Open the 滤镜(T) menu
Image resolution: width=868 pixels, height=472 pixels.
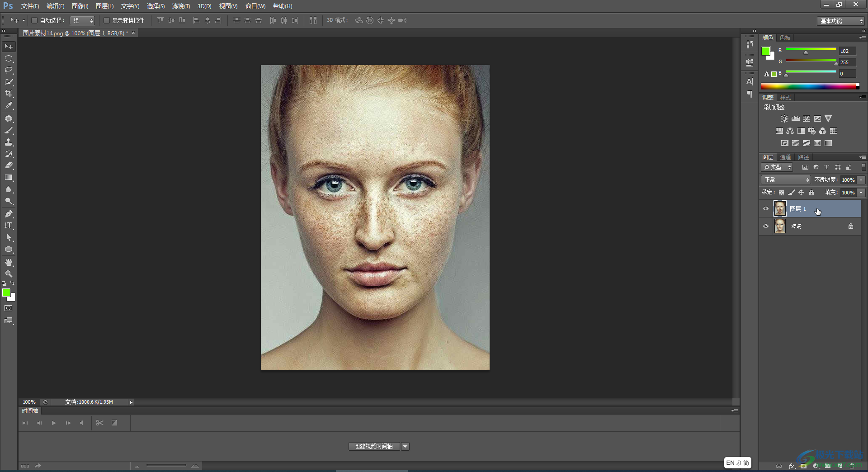click(x=181, y=6)
